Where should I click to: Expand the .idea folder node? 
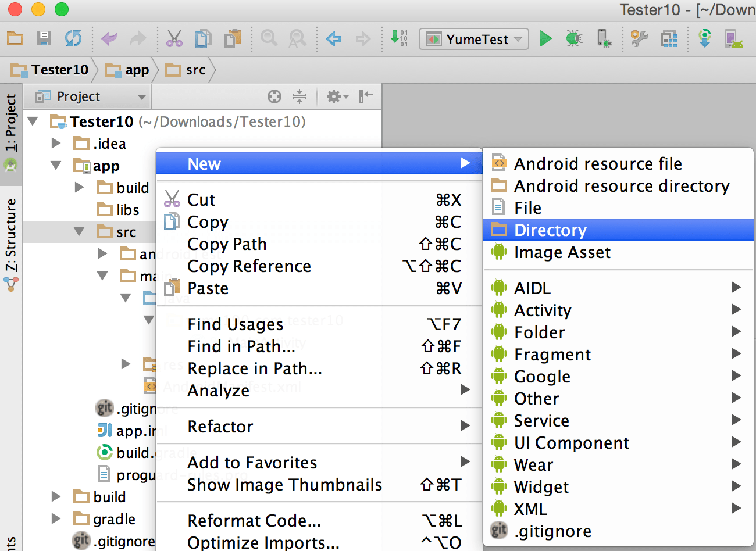tap(56, 144)
